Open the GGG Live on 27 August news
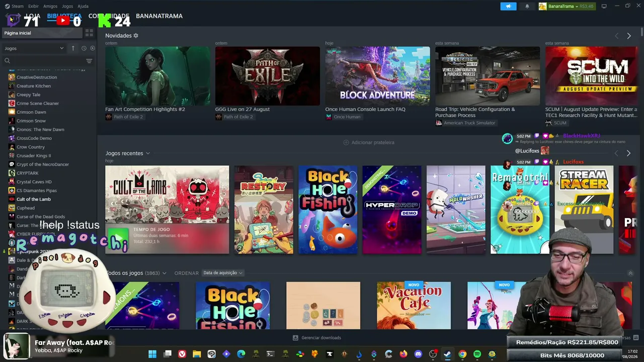The width and height of the screenshot is (644, 362). [243, 109]
